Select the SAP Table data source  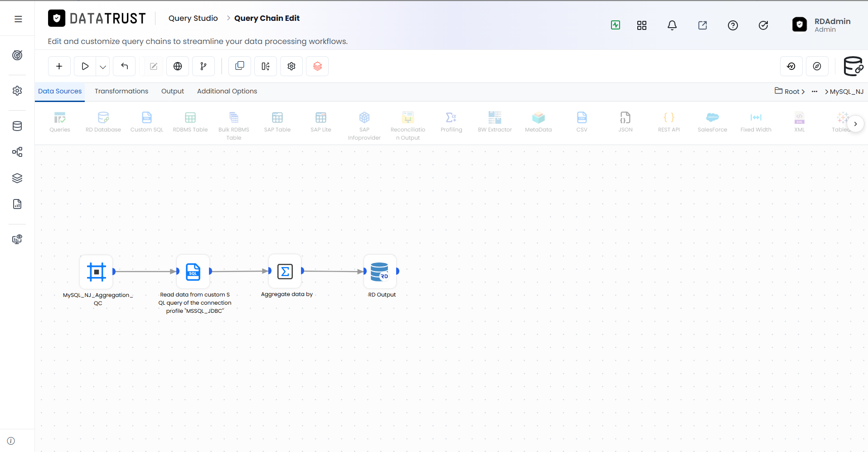click(277, 122)
